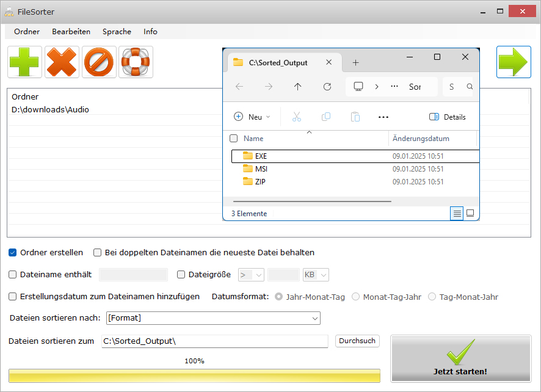Viewport: 541px width, 392px height.
Task: Open the Bearbeiten menu
Action: pos(71,32)
